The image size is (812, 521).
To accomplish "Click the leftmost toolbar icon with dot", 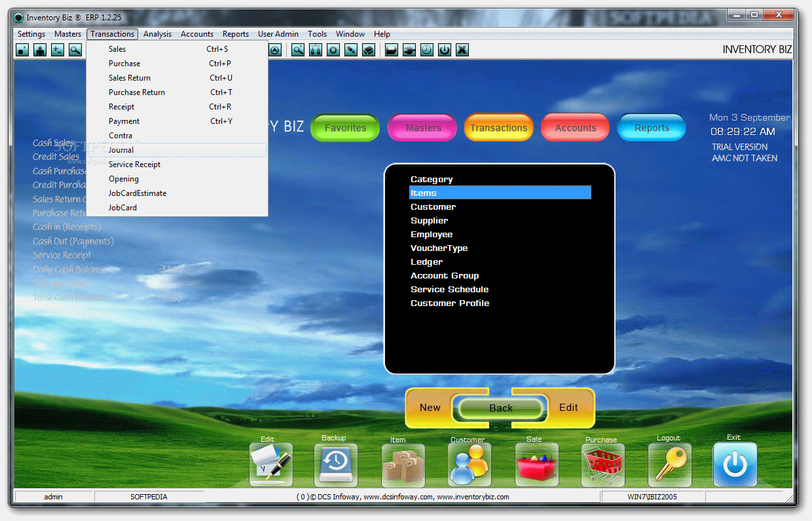I will [22, 50].
